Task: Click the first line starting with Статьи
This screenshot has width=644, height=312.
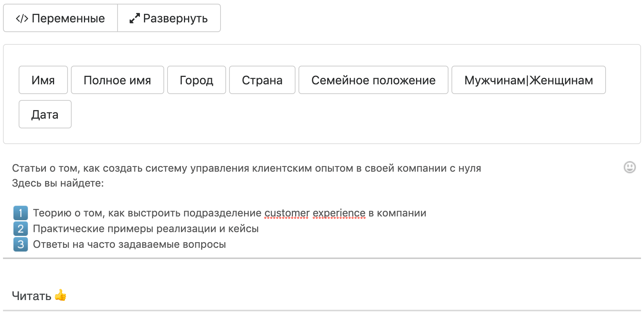Action: pyautogui.click(x=246, y=168)
